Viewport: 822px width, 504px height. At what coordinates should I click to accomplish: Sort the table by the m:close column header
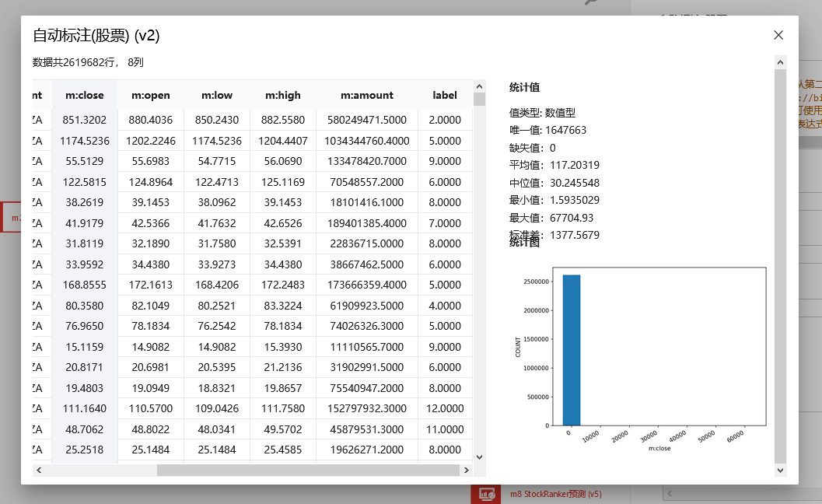pyautogui.click(x=85, y=94)
